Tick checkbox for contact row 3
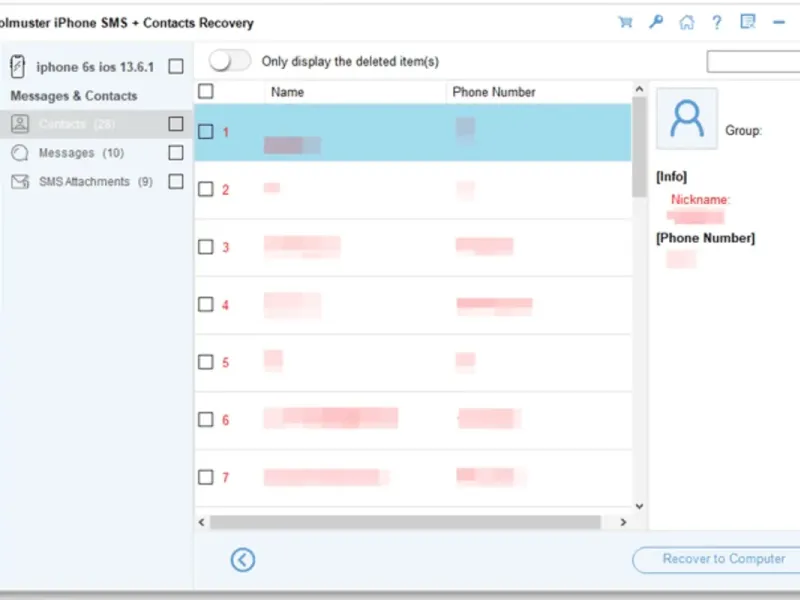 (x=206, y=247)
